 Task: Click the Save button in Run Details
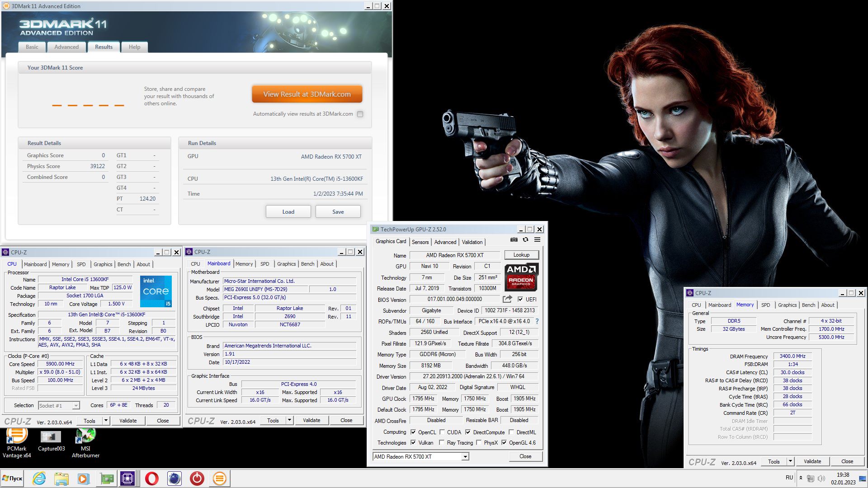coord(338,211)
